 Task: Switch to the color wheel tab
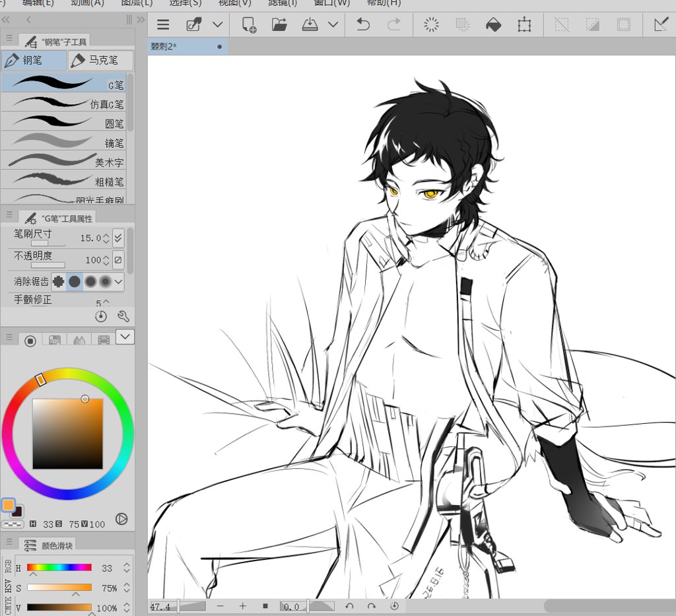(x=30, y=341)
